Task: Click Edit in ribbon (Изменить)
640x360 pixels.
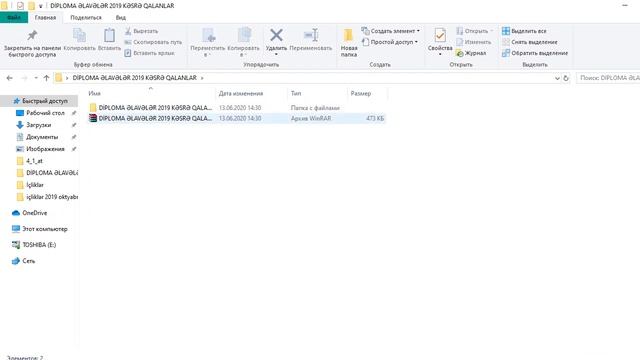Action: click(x=473, y=42)
